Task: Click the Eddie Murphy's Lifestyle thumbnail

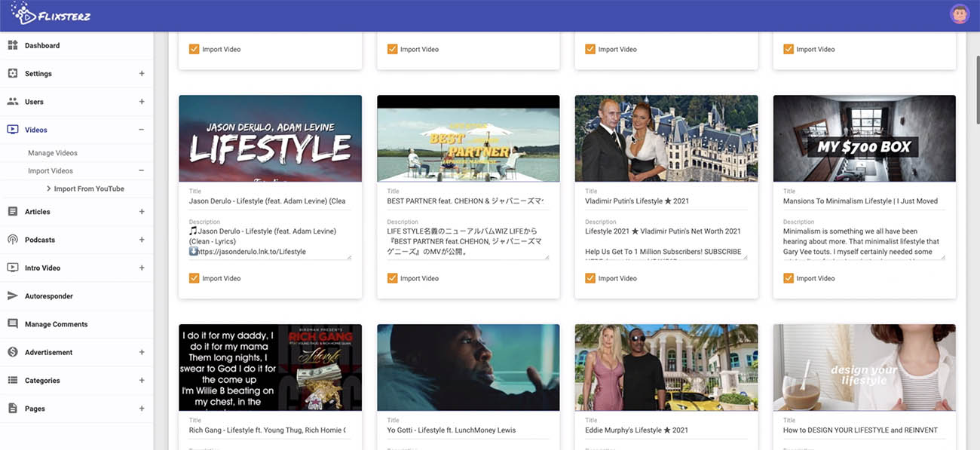Action: click(x=666, y=367)
